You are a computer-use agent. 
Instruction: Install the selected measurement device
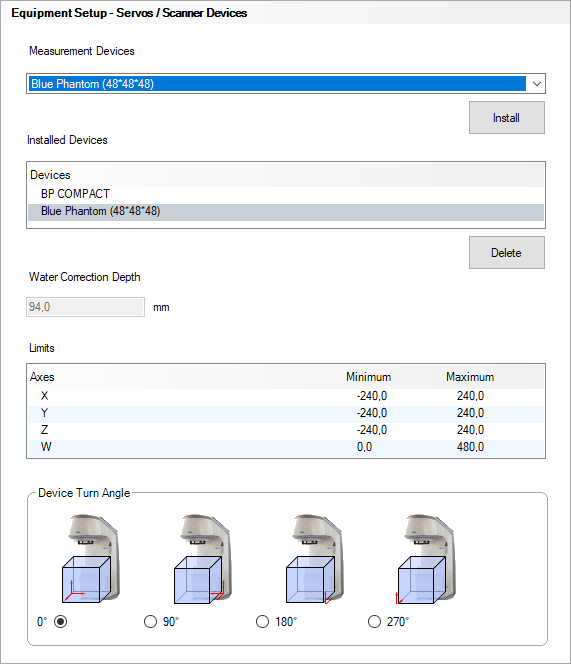507,118
